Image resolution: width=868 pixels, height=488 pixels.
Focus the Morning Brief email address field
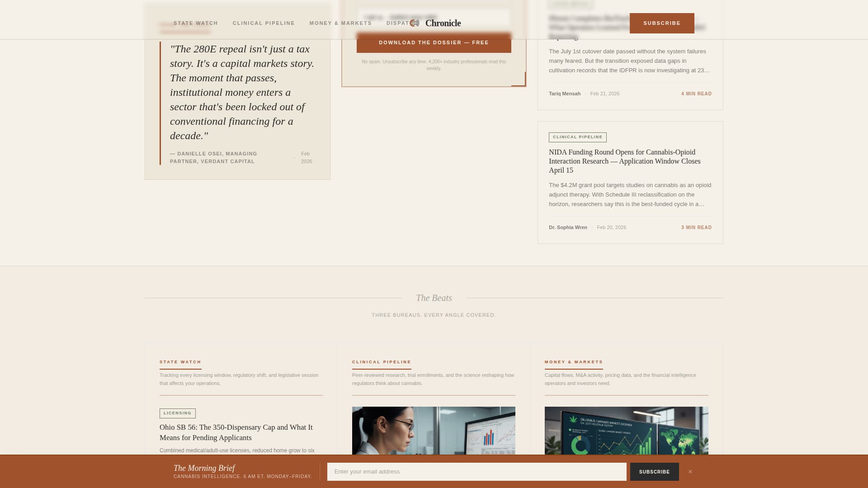pos(476,472)
